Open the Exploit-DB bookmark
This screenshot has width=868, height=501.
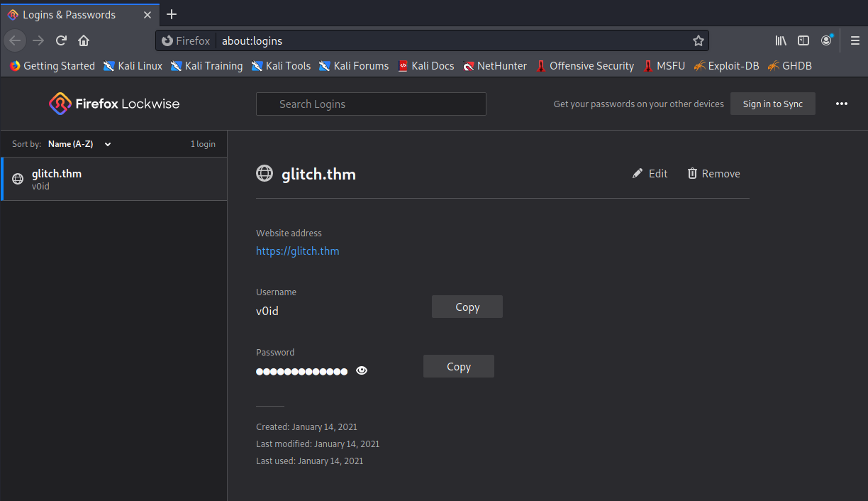click(x=726, y=66)
